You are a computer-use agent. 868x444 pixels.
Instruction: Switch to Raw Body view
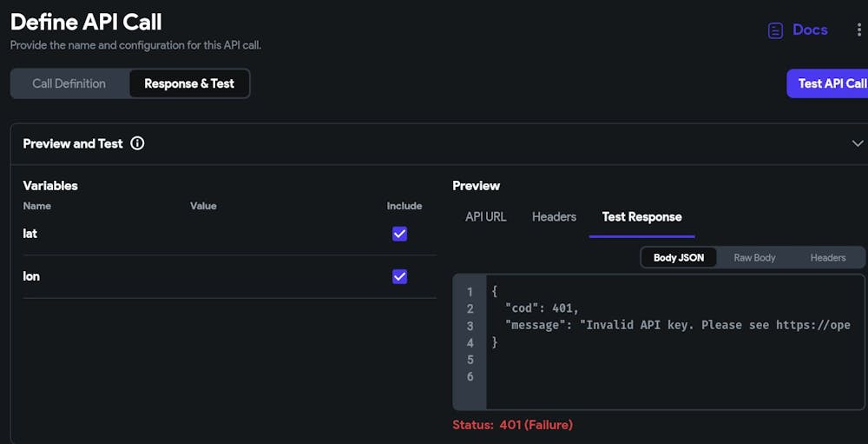tap(754, 257)
